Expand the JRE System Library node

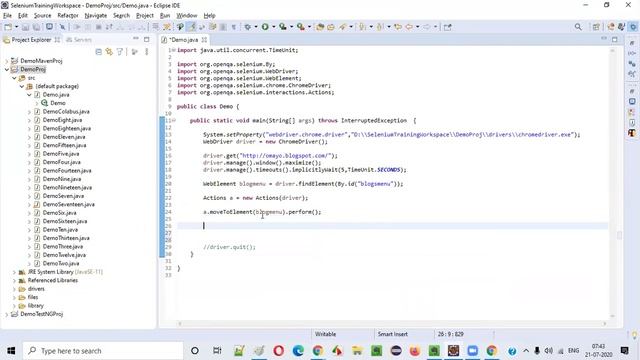click(14, 272)
